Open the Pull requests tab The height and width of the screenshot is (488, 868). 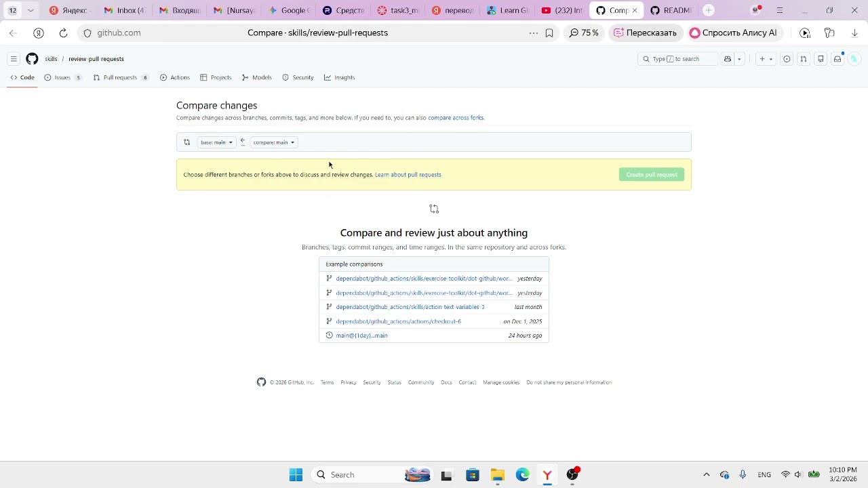click(x=120, y=77)
